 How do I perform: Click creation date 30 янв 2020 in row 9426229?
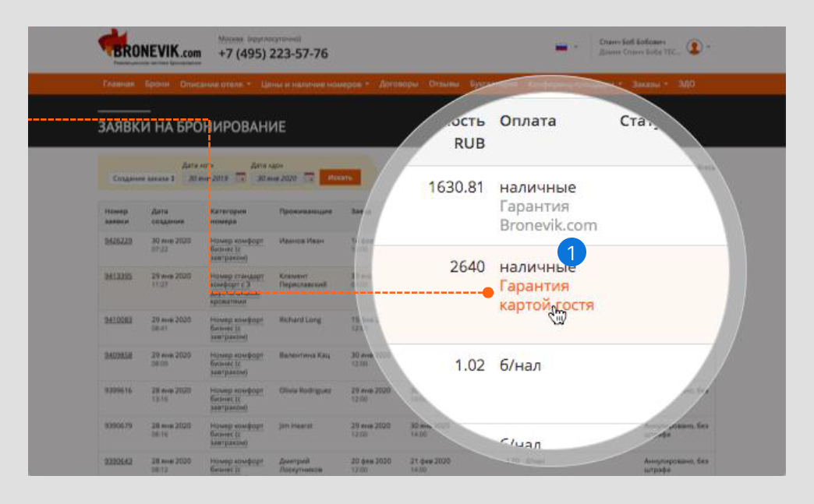(x=172, y=241)
